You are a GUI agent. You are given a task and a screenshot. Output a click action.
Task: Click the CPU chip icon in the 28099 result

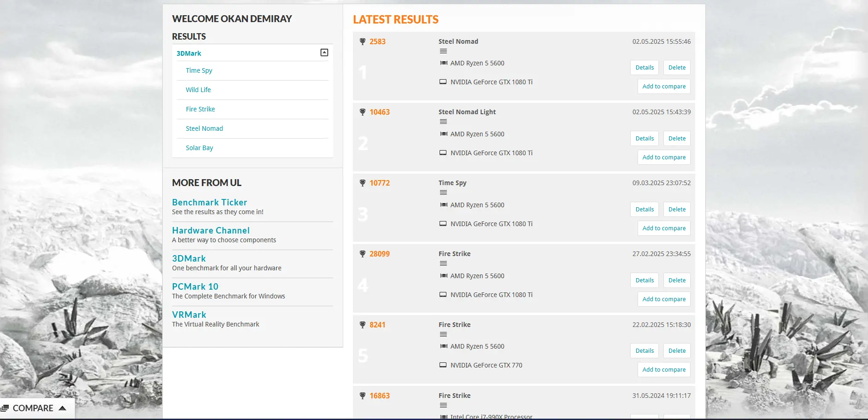444,276
